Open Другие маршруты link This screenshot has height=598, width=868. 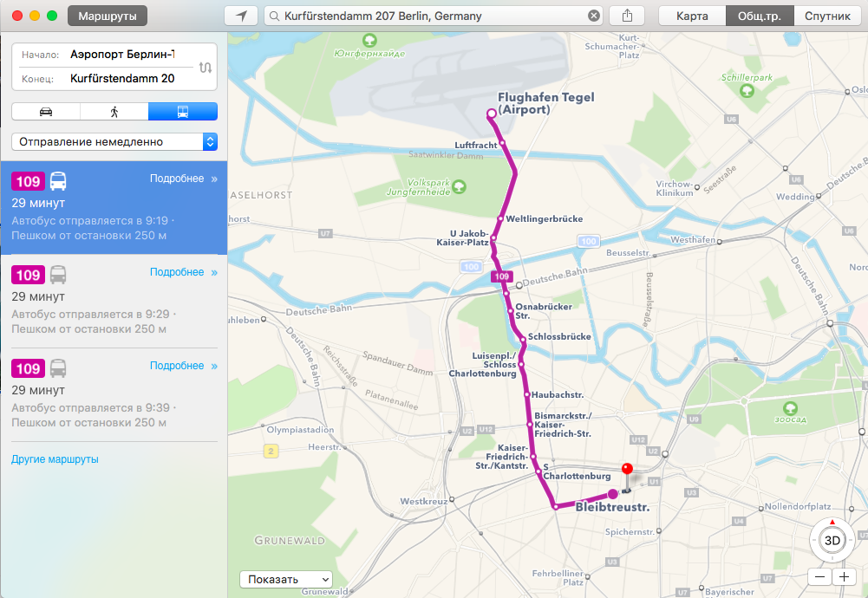[55, 459]
